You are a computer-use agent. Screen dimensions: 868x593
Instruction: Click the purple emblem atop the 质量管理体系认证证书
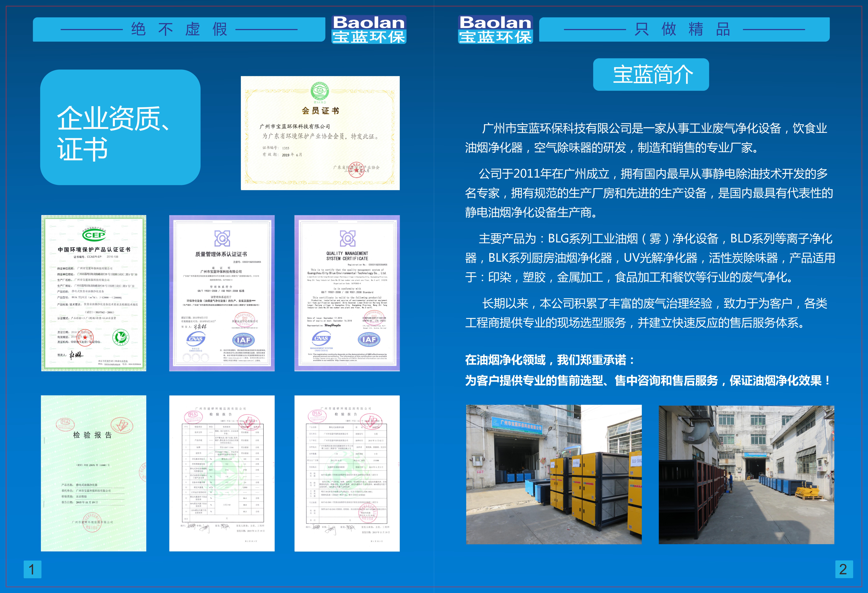click(x=222, y=238)
